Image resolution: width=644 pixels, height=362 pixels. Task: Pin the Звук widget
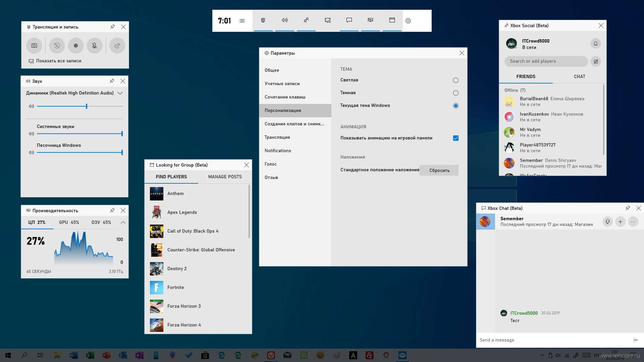point(112,81)
